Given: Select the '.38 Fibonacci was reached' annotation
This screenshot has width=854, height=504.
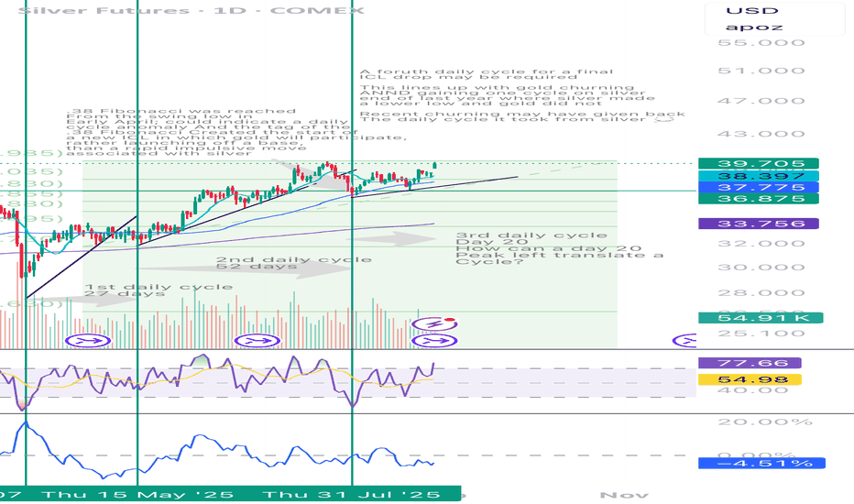Looking at the screenshot, I should point(237,132).
